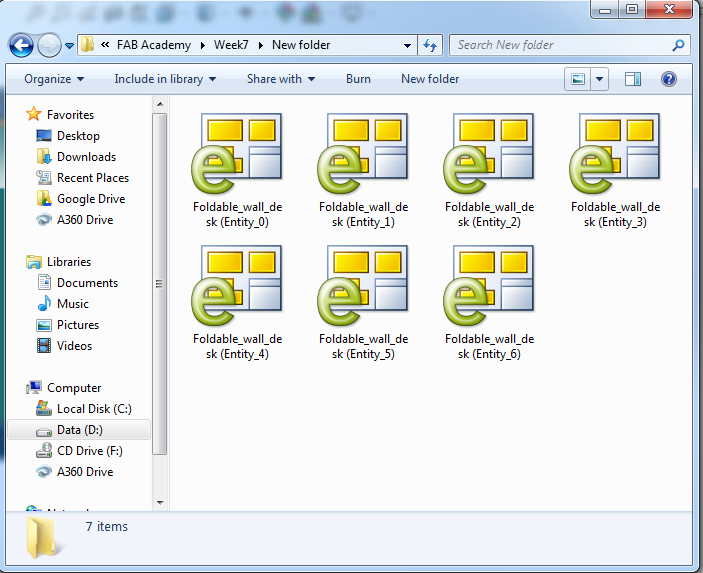Viewport: 703px width, 573px height.
Task: Click the Forward navigation arrow
Action: (49, 45)
